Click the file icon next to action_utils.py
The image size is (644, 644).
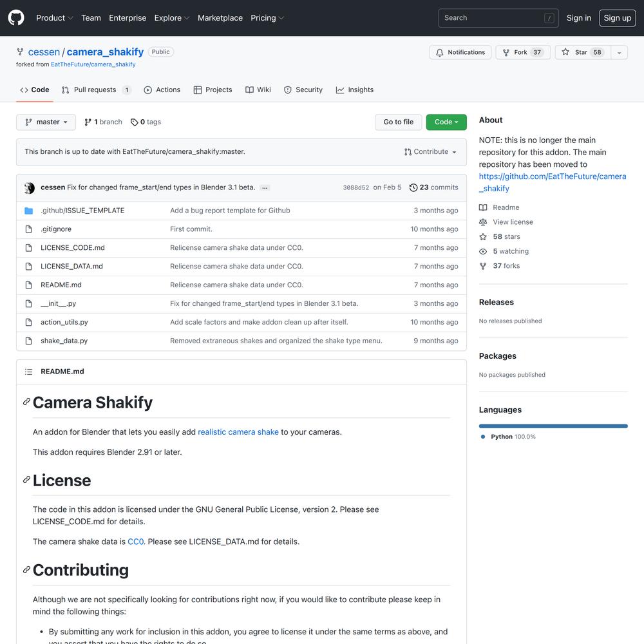pyautogui.click(x=28, y=323)
